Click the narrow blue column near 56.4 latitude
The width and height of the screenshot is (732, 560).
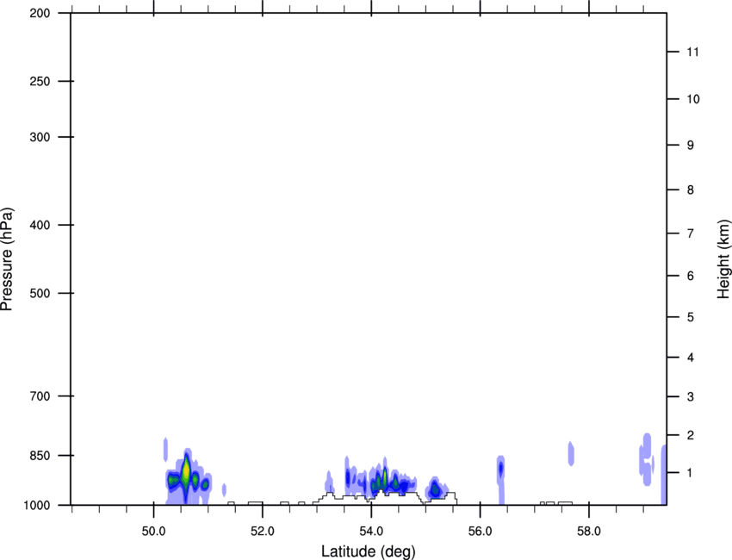coord(500,480)
